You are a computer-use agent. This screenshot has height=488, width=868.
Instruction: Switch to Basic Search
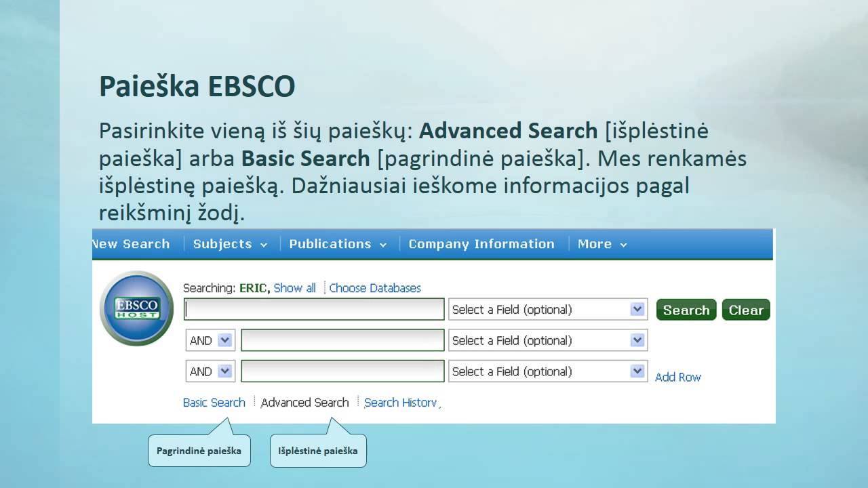[x=214, y=402]
